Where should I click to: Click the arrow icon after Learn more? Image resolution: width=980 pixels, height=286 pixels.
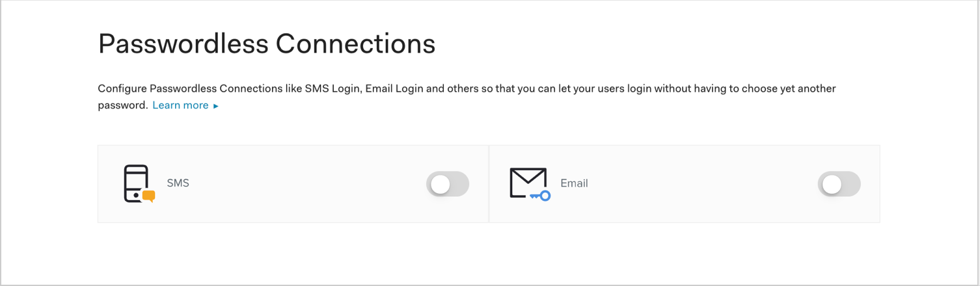(216, 106)
